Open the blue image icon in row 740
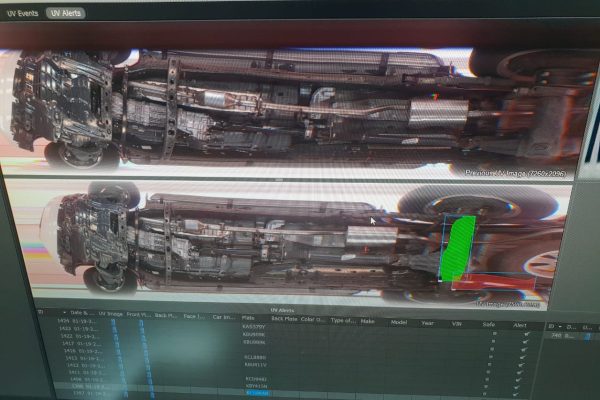Screen dimensions: 600x400 [x=587, y=336]
